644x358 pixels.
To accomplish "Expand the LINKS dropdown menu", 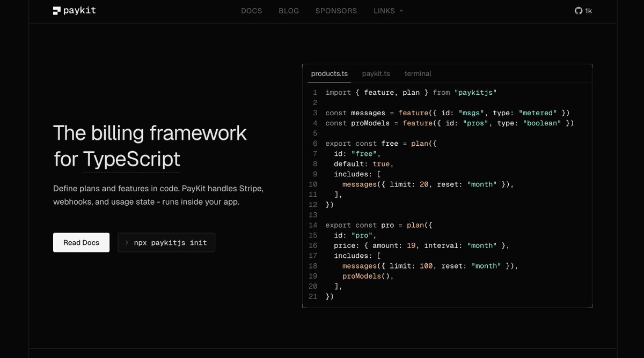I will 389,11.
